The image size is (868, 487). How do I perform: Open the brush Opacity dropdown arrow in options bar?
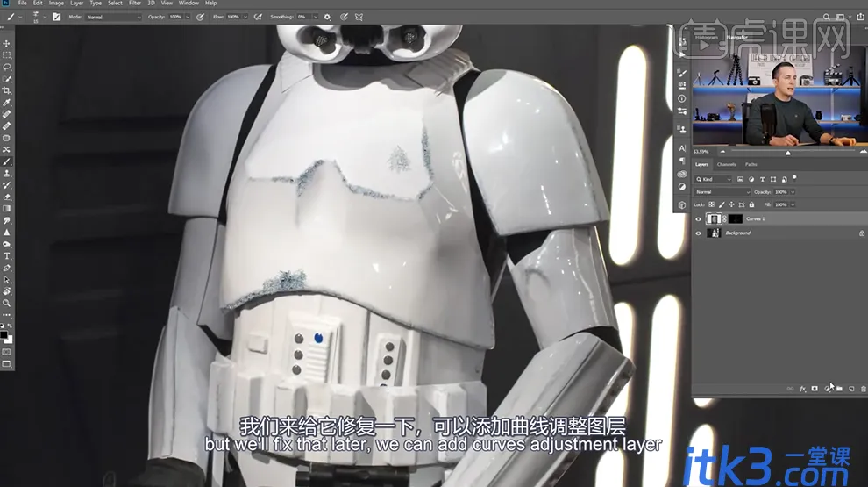(188, 18)
